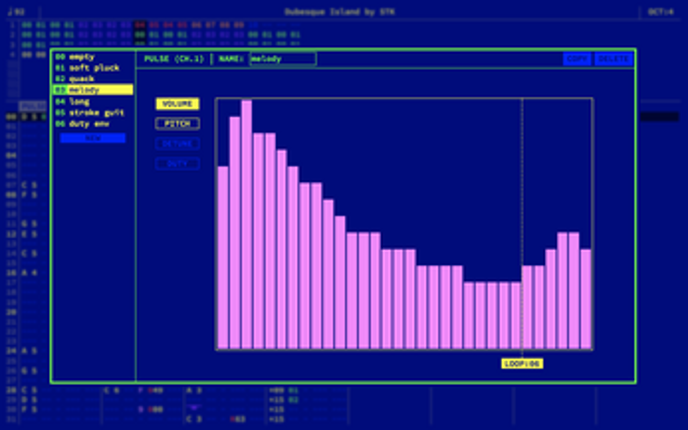Switch to the PITCH envelope tab
The image size is (688, 430).
177,124
